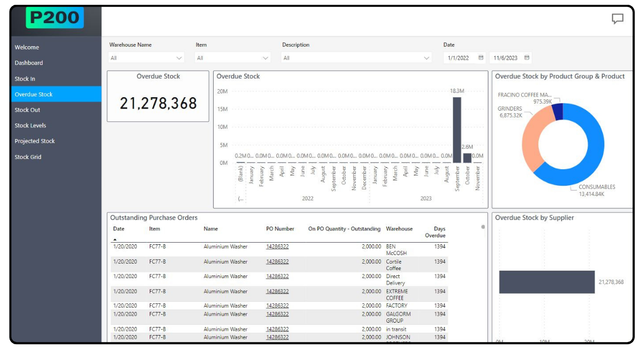Image resolution: width=644 pixels, height=349 pixels.
Task: Click the first 14286322 PO Number link
Action: [277, 246]
